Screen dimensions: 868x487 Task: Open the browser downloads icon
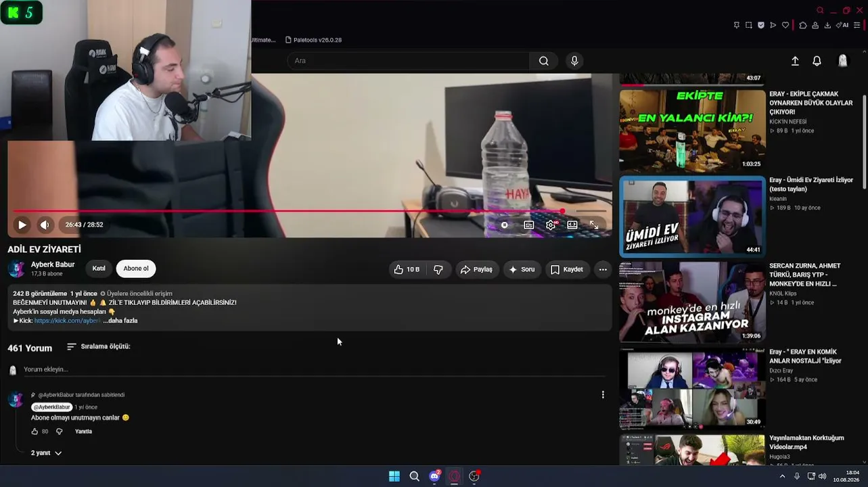point(827,25)
